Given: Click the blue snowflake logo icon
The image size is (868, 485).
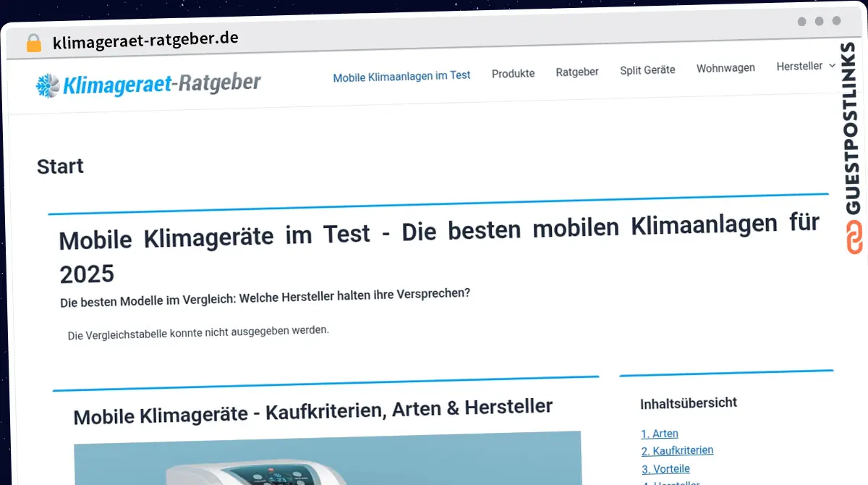Looking at the screenshot, I should point(48,85).
